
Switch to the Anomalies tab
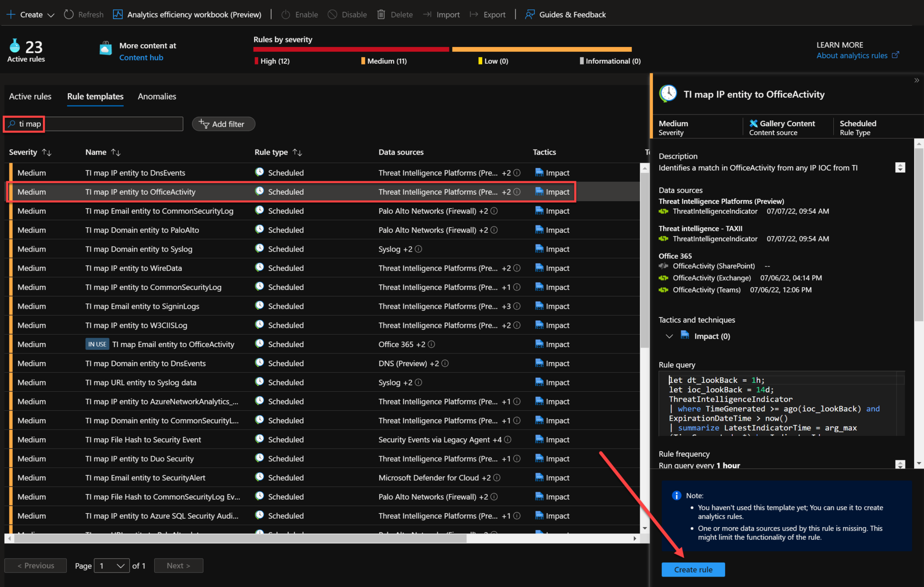click(157, 96)
